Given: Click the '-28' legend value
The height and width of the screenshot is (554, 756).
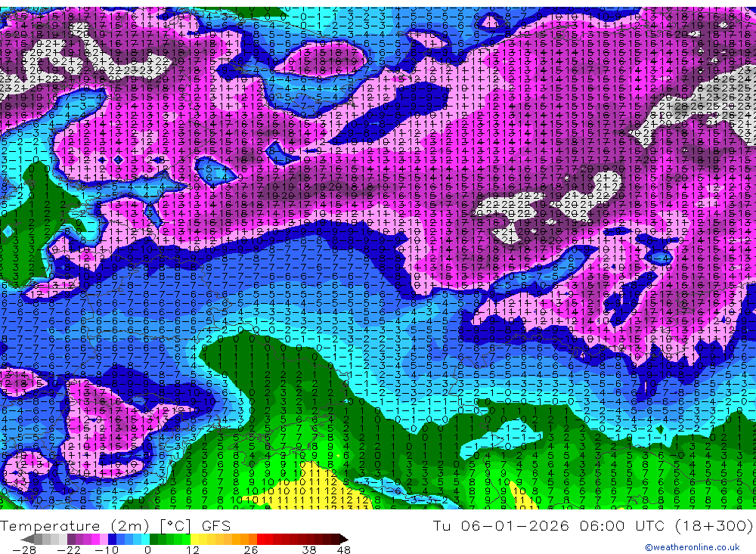Looking at the screenshot, I should click(24, 549).
